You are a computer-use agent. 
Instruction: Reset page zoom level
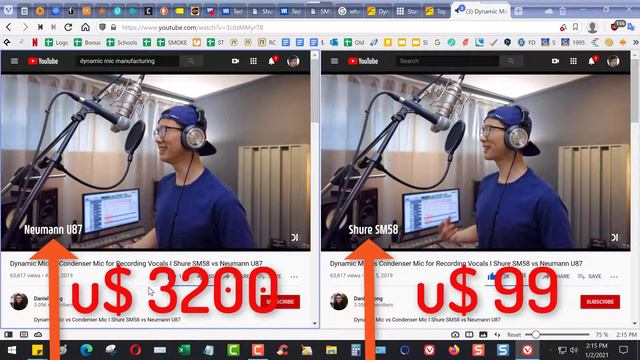pos(514,335)
